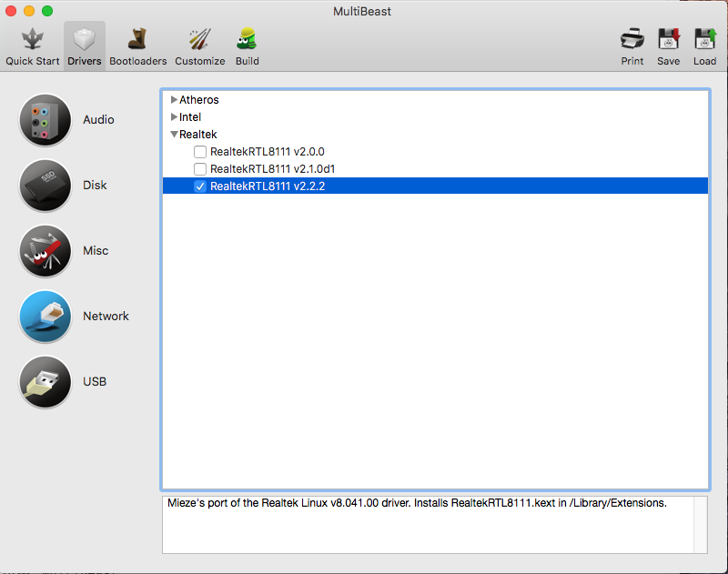
Task: Click the Disk category label
Action: click(95, 186)
